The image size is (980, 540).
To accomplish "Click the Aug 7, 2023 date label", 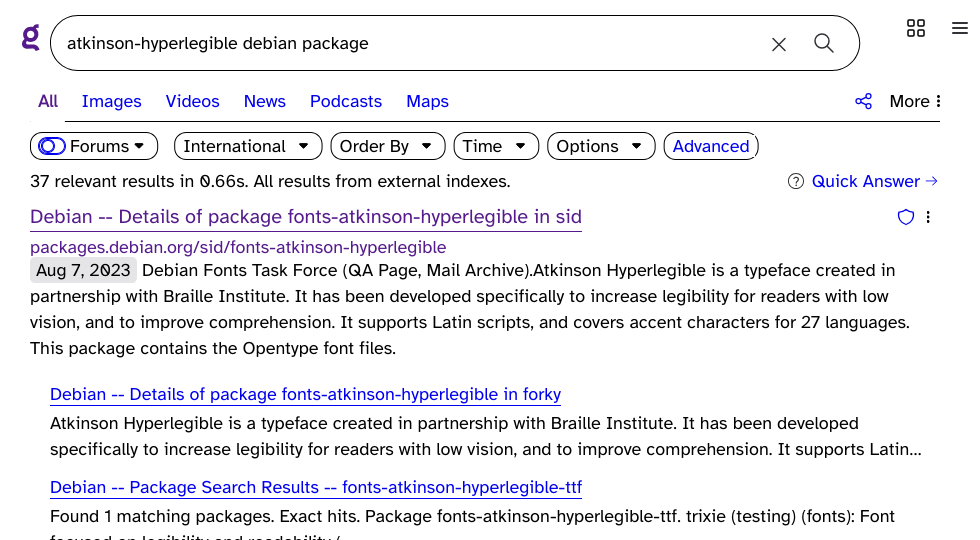I will 83,270.
